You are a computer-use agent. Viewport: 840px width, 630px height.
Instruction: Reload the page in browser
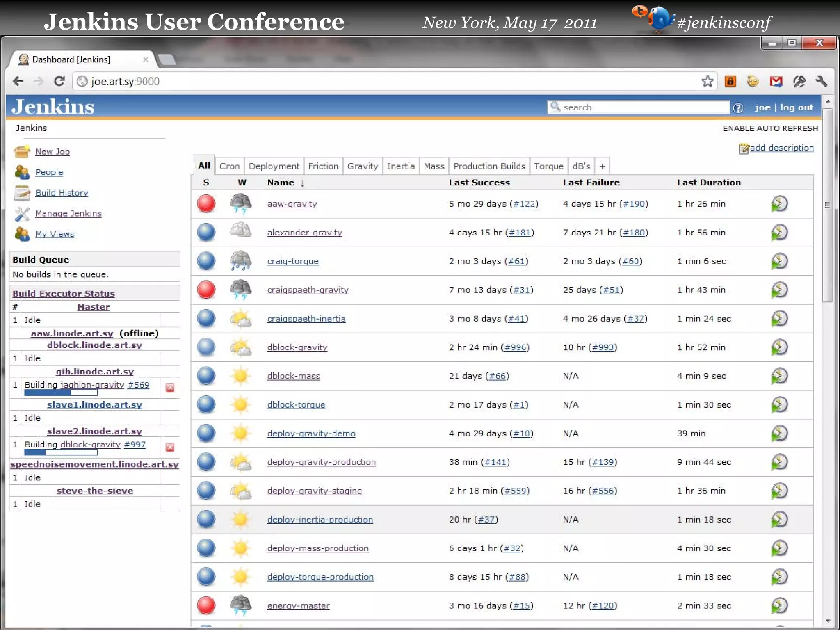[x=59, y=81]
